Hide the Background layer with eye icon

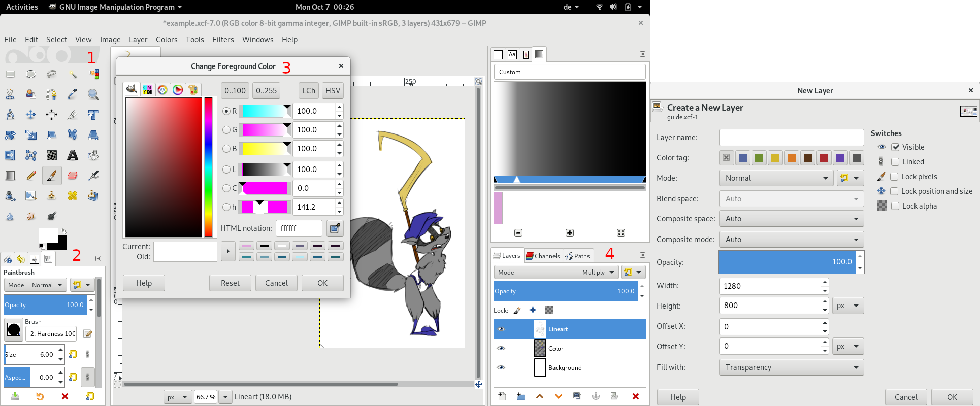[501, 367]
